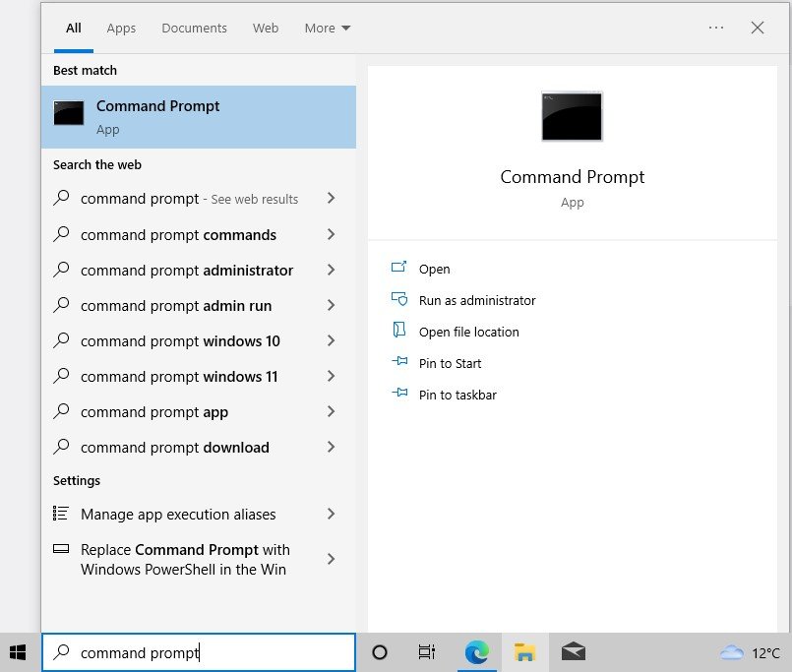Click the Command Prompt icon in best match
The width and height of the screenshot is (792, 672).
69,113
